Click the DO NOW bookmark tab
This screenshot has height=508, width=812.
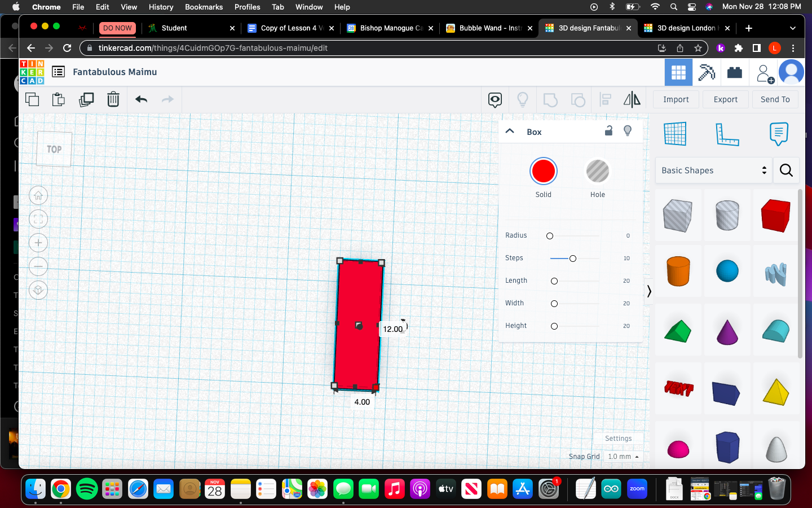pos(117,28)
